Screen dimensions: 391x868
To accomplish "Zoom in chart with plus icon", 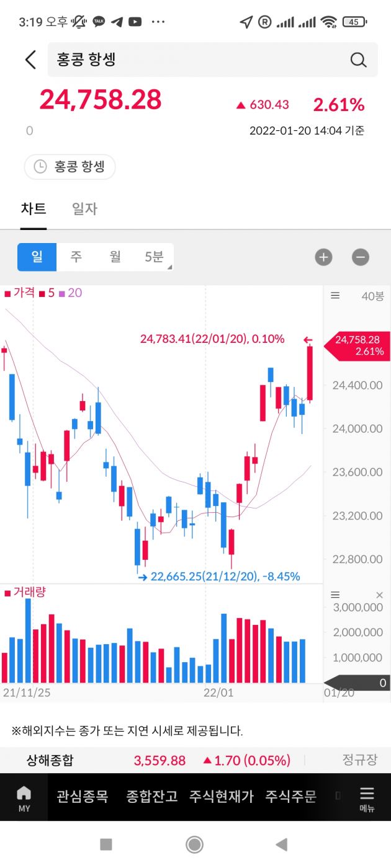I will click(323, 257).
